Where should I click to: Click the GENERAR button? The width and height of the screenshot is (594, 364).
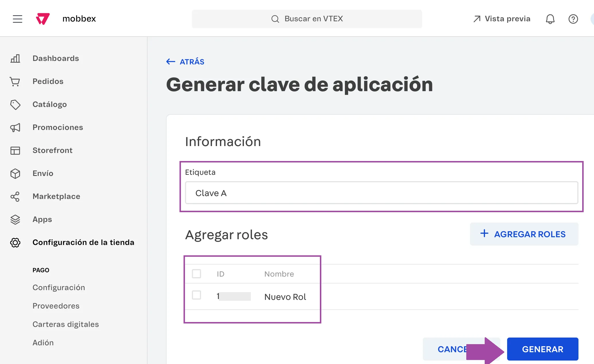pos(543,349)
